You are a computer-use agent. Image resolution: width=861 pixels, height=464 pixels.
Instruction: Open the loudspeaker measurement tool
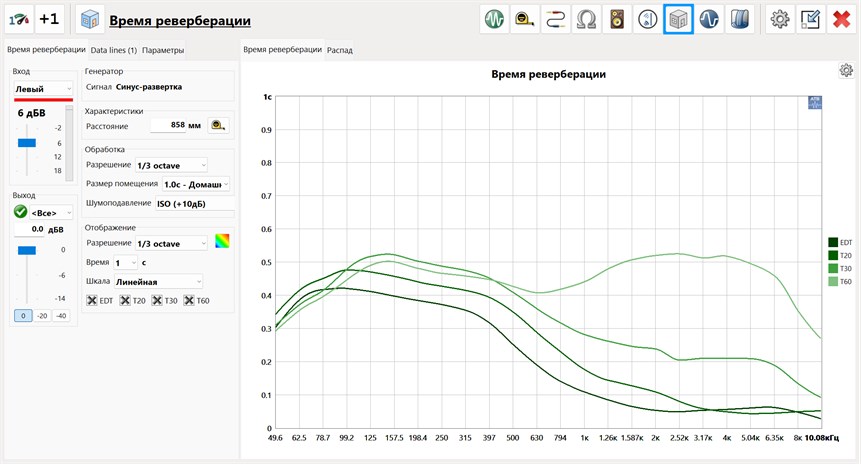[617, 19]
